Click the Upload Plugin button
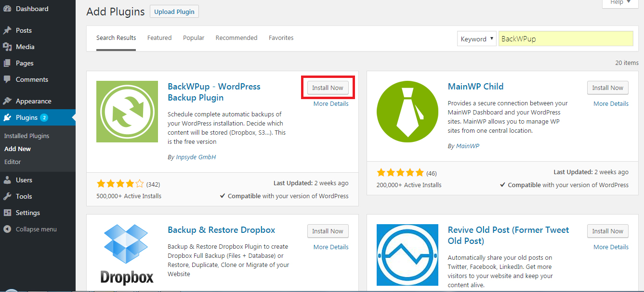 174,12
